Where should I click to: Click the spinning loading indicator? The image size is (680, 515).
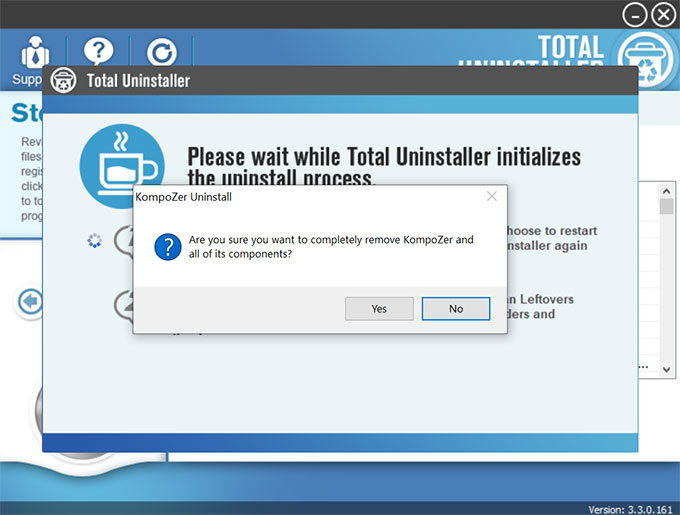pos(95,241)
